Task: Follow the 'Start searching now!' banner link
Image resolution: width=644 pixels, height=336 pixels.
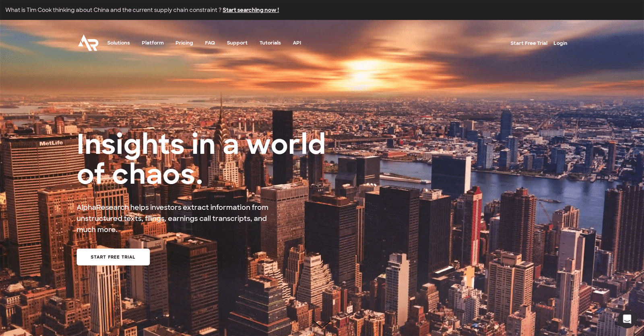Action: (x=250, y=10)
